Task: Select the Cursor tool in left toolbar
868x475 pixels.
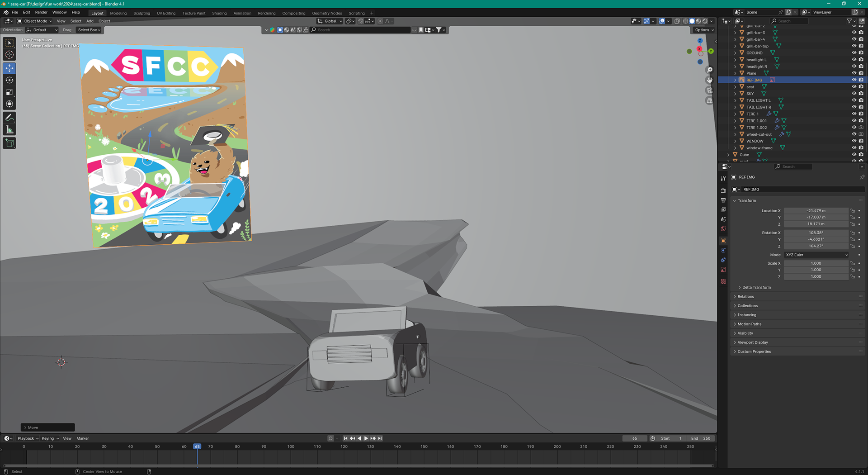Action: tap(9, 55)
